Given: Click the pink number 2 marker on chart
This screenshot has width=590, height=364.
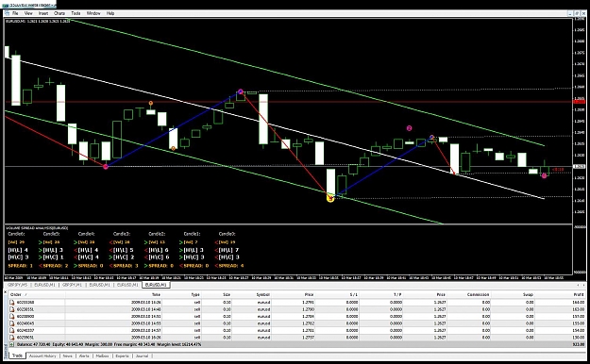Looking at the screenshot, I should pos(409,128).
